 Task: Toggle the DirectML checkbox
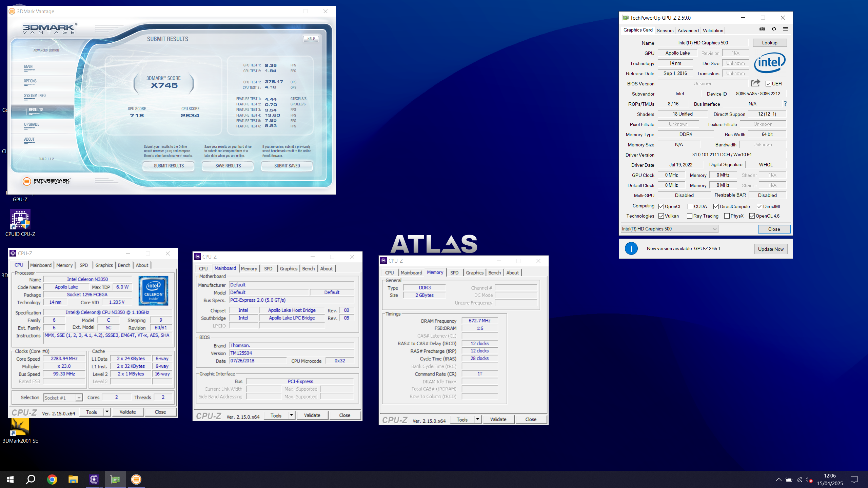click(759, 206)
